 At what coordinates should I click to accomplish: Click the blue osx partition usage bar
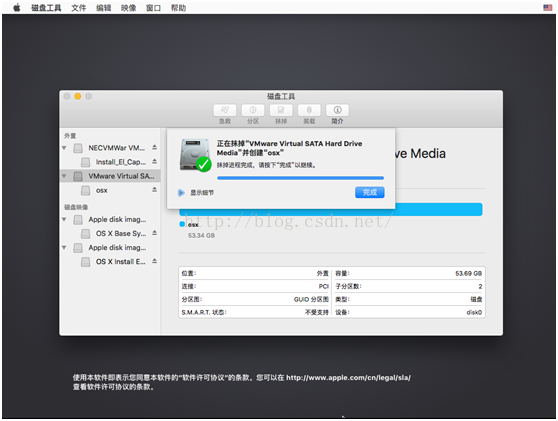pos(331,210)
